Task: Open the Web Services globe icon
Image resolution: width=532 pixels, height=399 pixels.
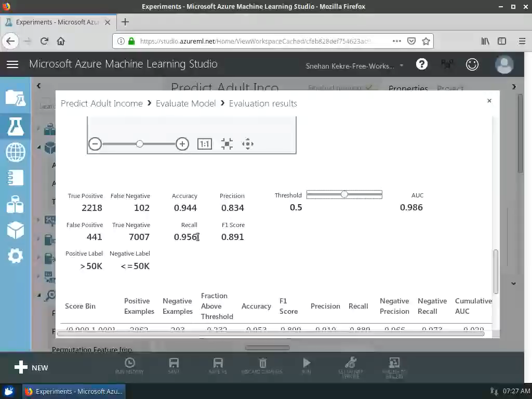Action: (15, 152)
